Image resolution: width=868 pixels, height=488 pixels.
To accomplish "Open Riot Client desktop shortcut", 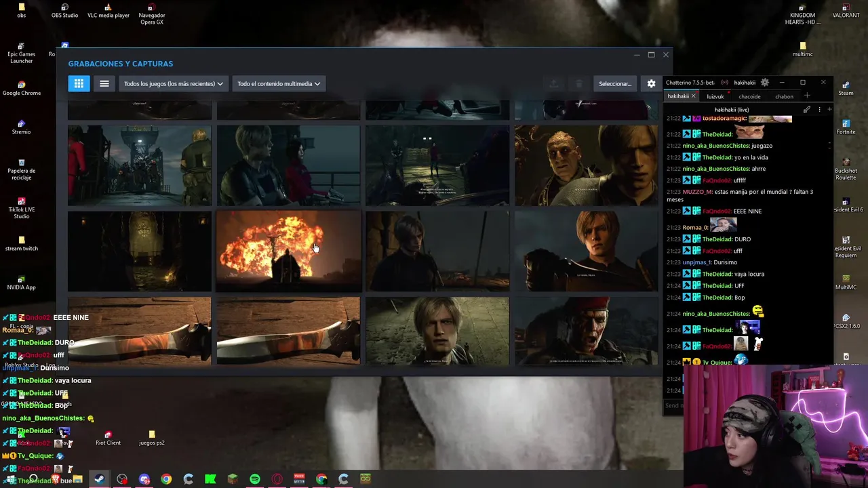I will click(108, 439).
